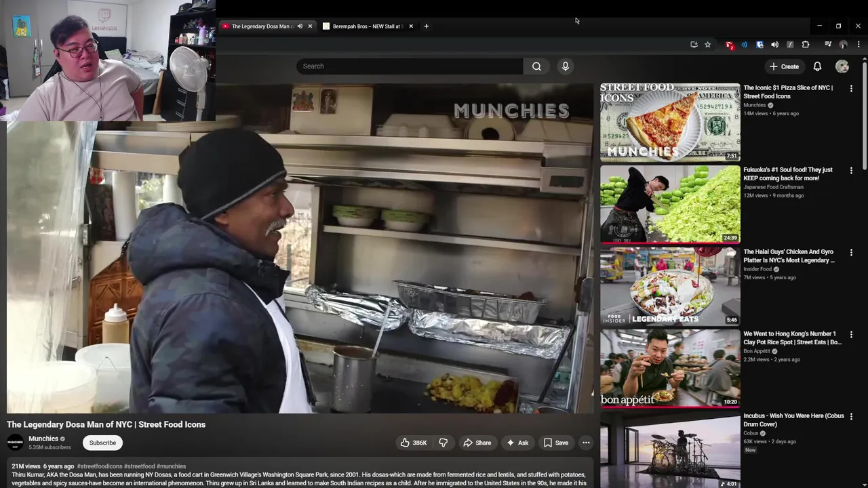Click the #streetfoodicons hashtag
The image size is (868, 488).
pyautogui.click(x=100, y=466)
